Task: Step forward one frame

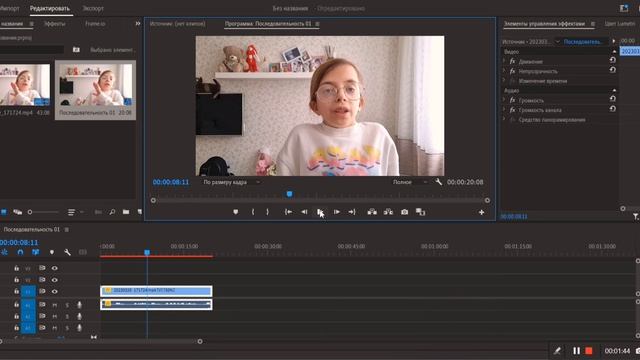Action: tap(336, 212)
